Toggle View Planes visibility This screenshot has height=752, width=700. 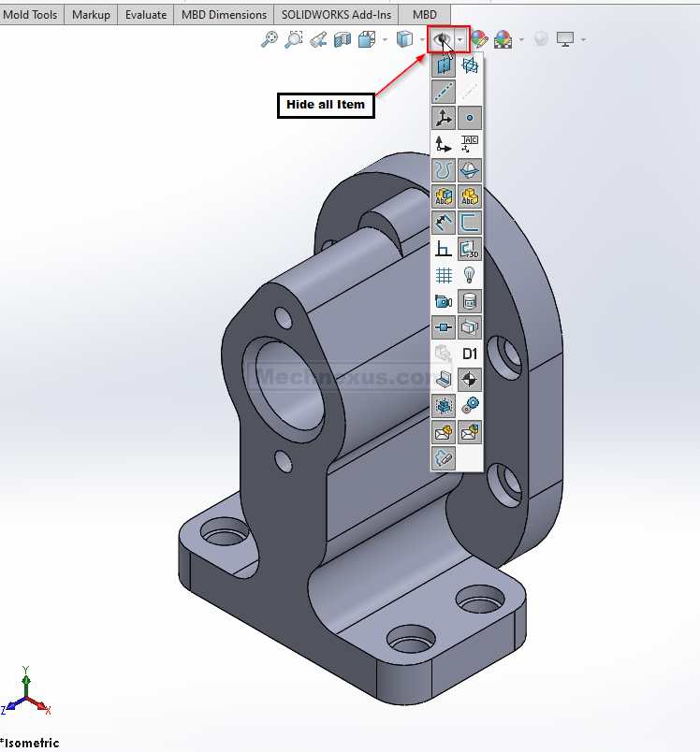coord(444,65)
